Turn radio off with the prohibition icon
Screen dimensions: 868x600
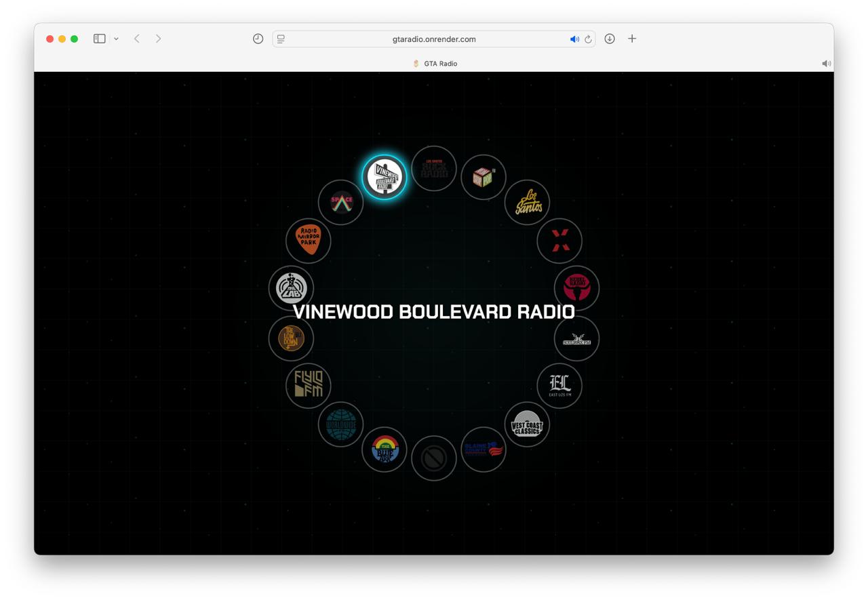(x=434, y=458)
